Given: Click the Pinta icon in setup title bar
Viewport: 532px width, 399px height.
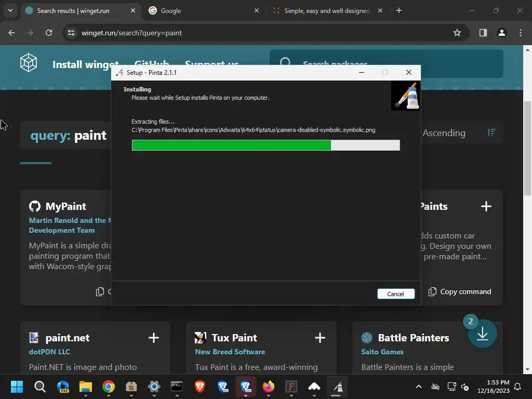Looking at the screenshot, I should point(119,73).
